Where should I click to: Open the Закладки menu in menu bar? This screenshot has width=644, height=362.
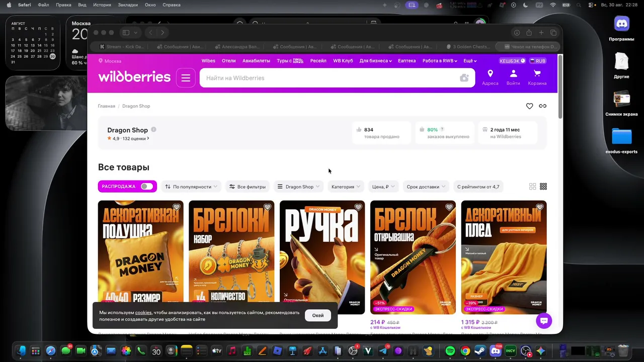point(128,5)
